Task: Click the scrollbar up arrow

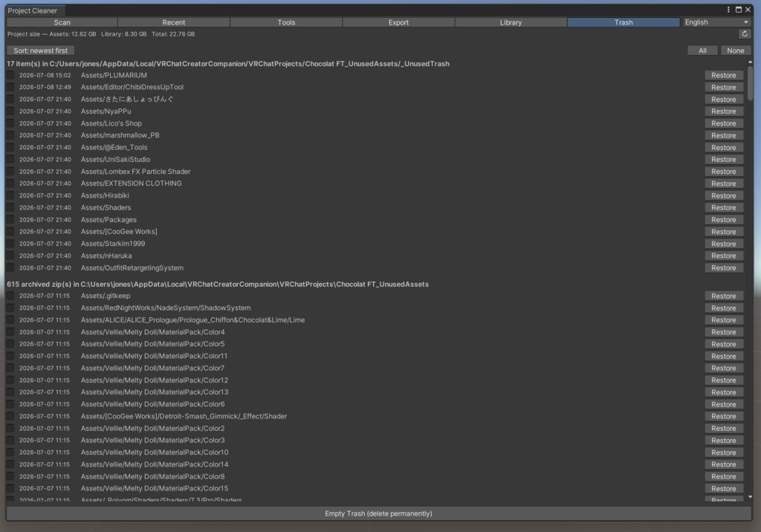Action: (x=751, y=62)
